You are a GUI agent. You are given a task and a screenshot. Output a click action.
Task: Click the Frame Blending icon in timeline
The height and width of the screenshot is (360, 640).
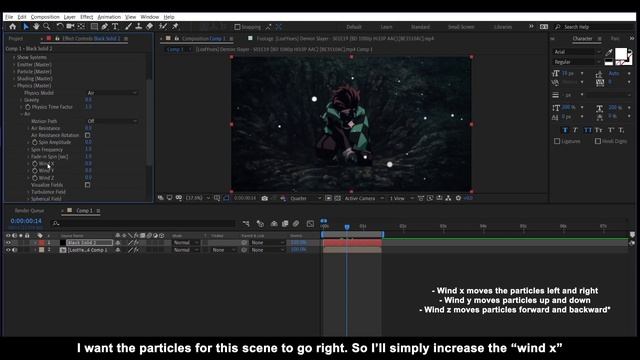point(285,224)
